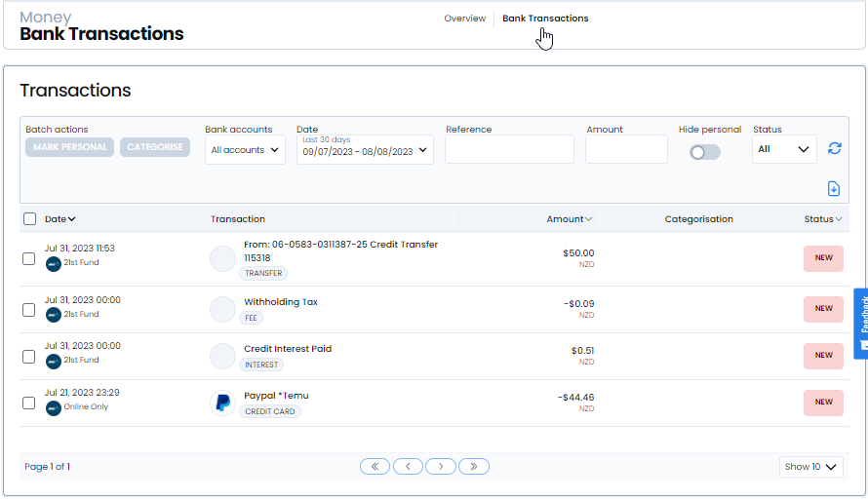Viewport: 868px width, 500px height.
Task: Click NEW status for Withholding Tax row
Action: coord(823,309)
